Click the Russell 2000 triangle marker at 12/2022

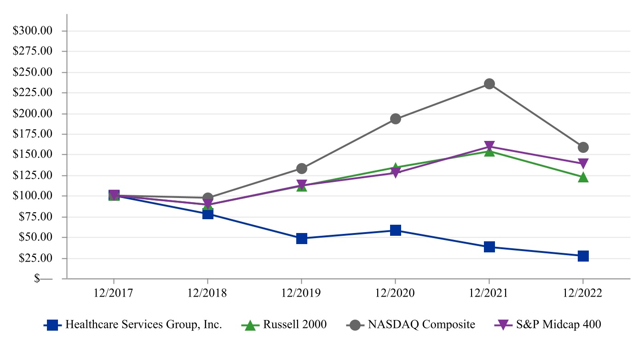[583, 177]
